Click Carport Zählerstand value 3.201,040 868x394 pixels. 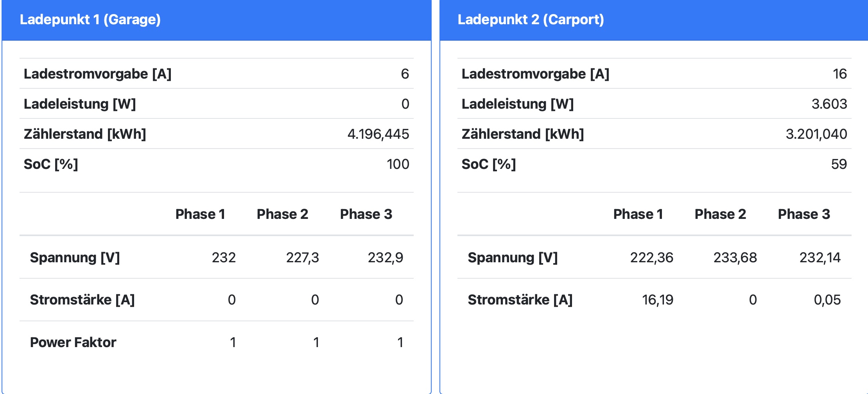816,134
